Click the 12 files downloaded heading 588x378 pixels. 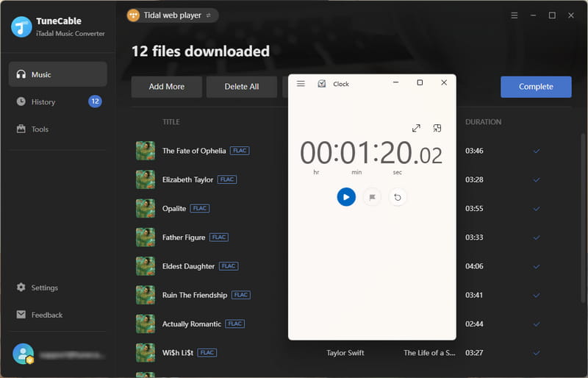click(x=200, y=51)
